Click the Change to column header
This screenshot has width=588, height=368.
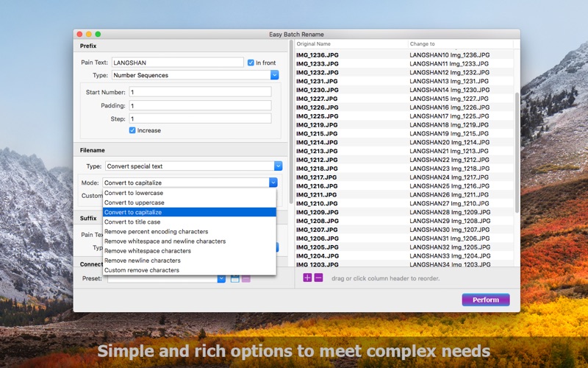click(461, 44)
